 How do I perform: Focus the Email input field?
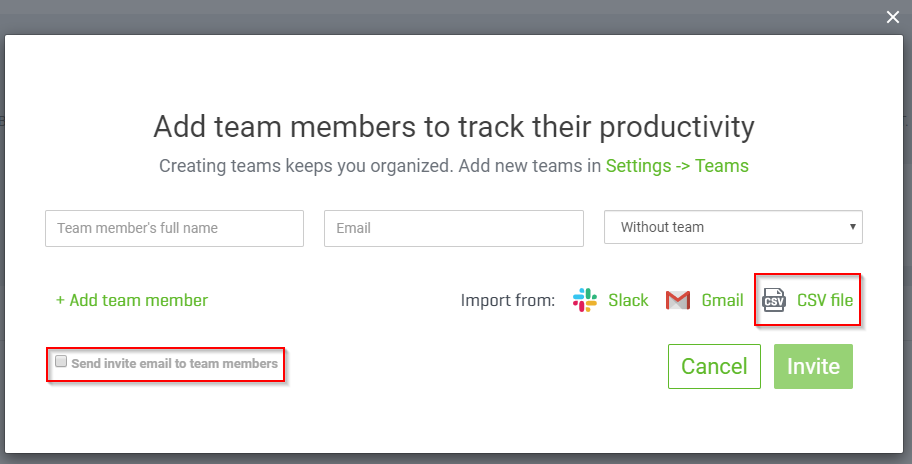[x=454, y=228]
